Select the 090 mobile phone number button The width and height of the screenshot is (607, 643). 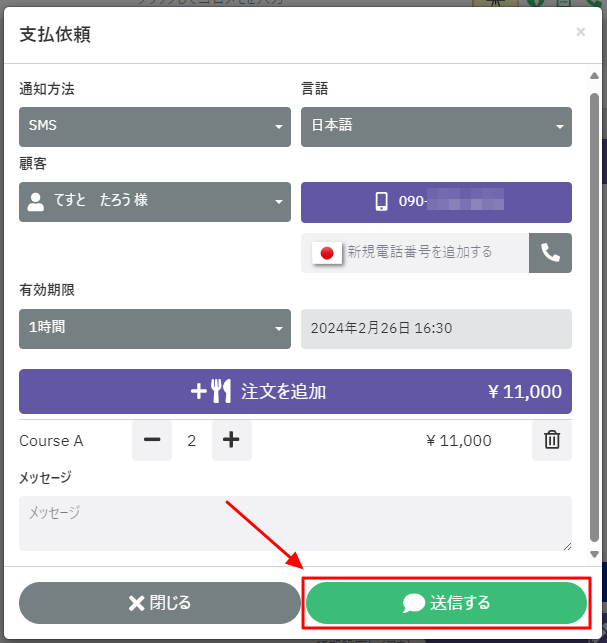(436, 202)
